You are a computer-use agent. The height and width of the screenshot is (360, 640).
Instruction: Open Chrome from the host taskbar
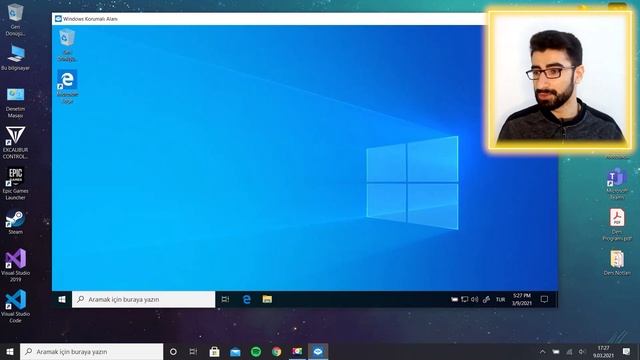pos(277,352)
